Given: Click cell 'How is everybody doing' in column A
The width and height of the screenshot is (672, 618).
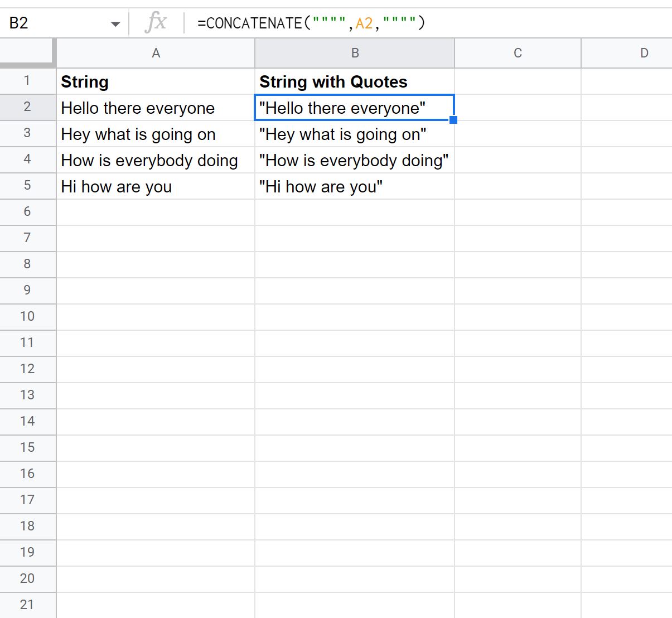Looking at the screenshot, I should tap(156, 160).
